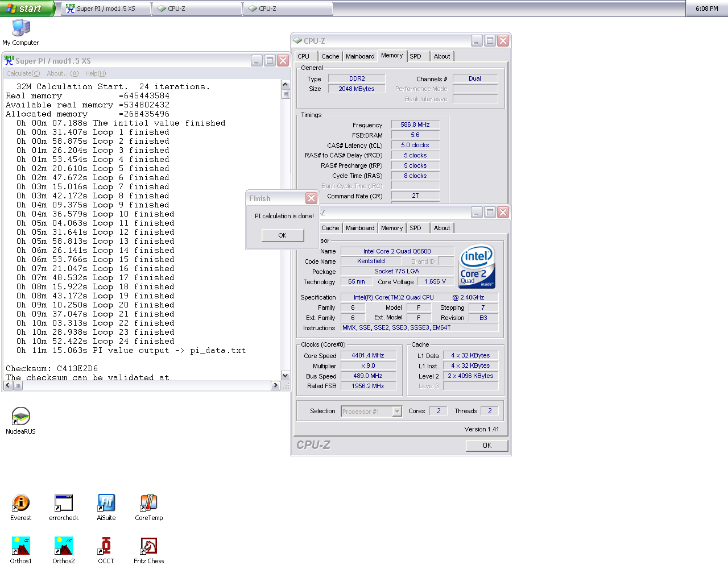The image size is (728, 582).
Task: Select Cache tab in lower CPU-Z window
Action: [330, 228]
